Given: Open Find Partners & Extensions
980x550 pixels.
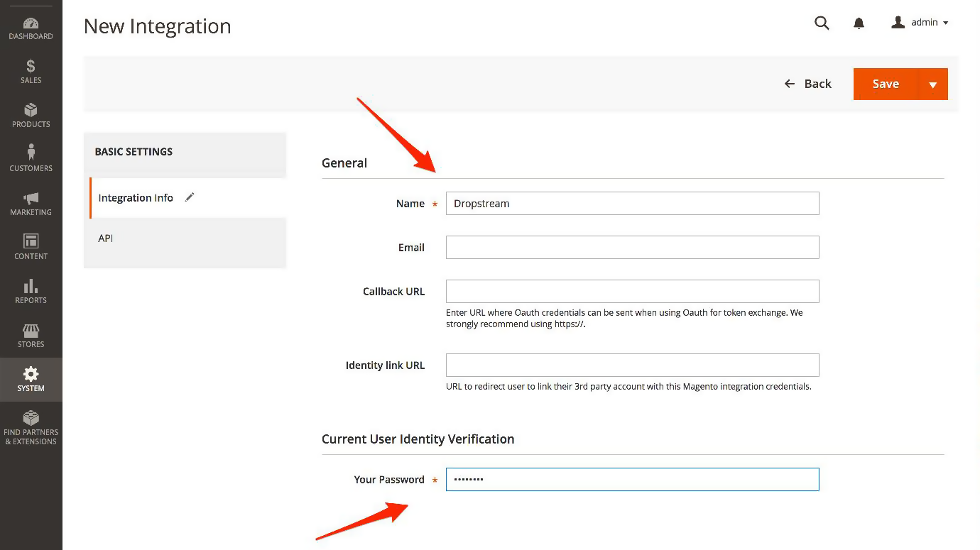Looking at the screenshot, I should pyautogui.click(x=31, y=429).
